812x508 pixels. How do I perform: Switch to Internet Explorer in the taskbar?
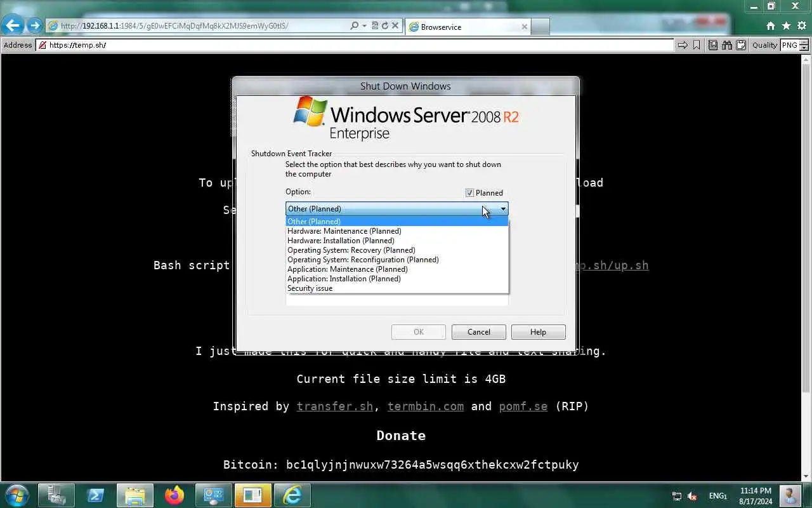[x=292, y=495]
